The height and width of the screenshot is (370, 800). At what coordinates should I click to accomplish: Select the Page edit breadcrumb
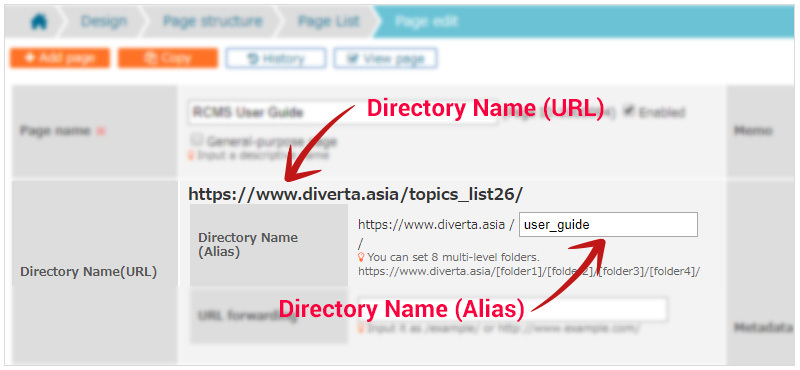427,21
